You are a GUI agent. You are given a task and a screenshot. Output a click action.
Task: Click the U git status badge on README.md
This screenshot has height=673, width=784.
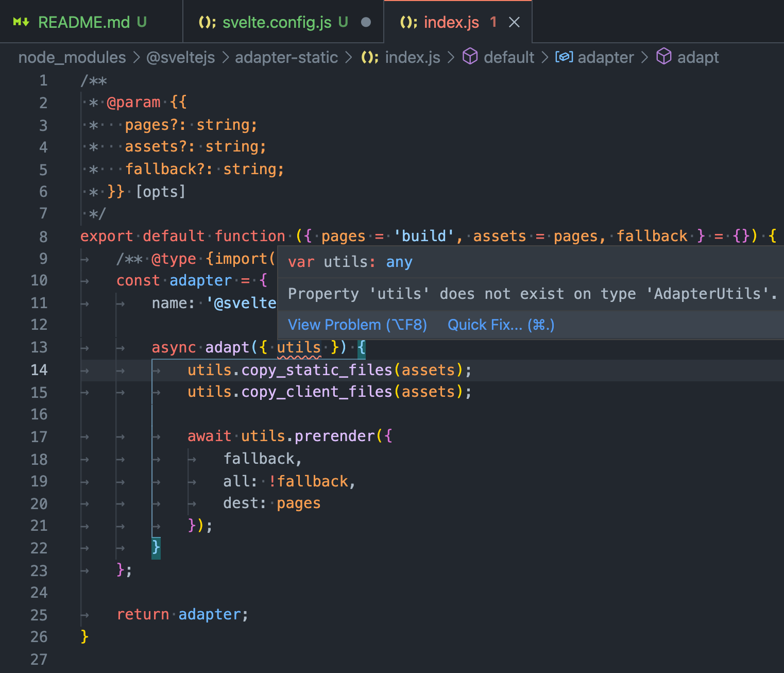[x=141, y=22]
